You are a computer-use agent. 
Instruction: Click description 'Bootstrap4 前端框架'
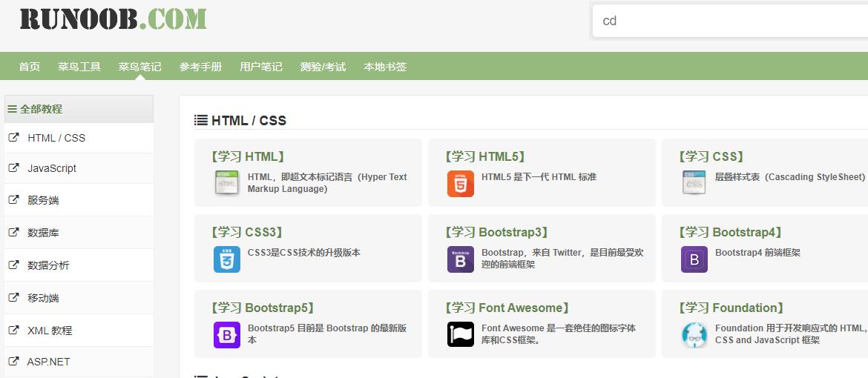[x=758, y=253]
